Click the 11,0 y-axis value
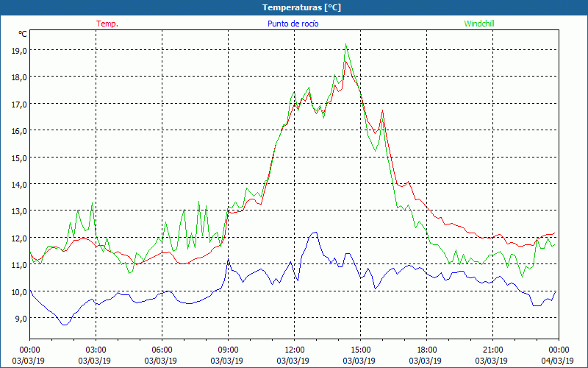This screenshot has width=588, height=368. click(19, 265)
